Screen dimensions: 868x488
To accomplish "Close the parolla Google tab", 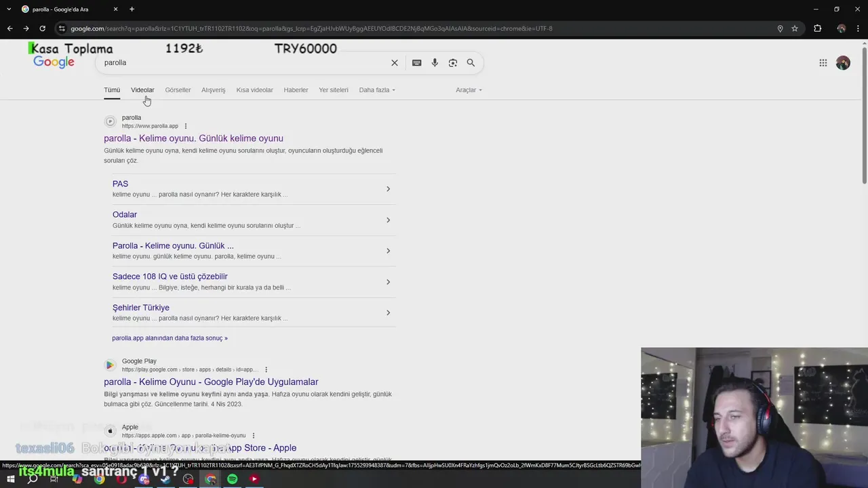I will [115, 9].
